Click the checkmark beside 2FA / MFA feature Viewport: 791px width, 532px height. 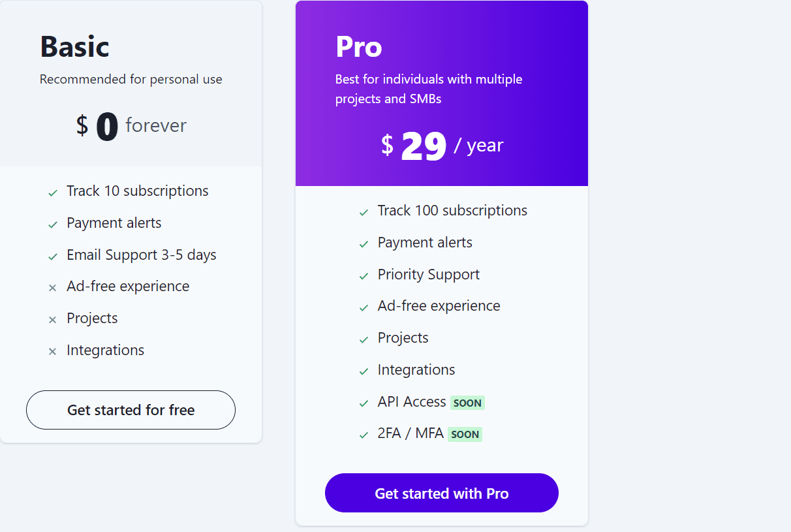(364, 435)
